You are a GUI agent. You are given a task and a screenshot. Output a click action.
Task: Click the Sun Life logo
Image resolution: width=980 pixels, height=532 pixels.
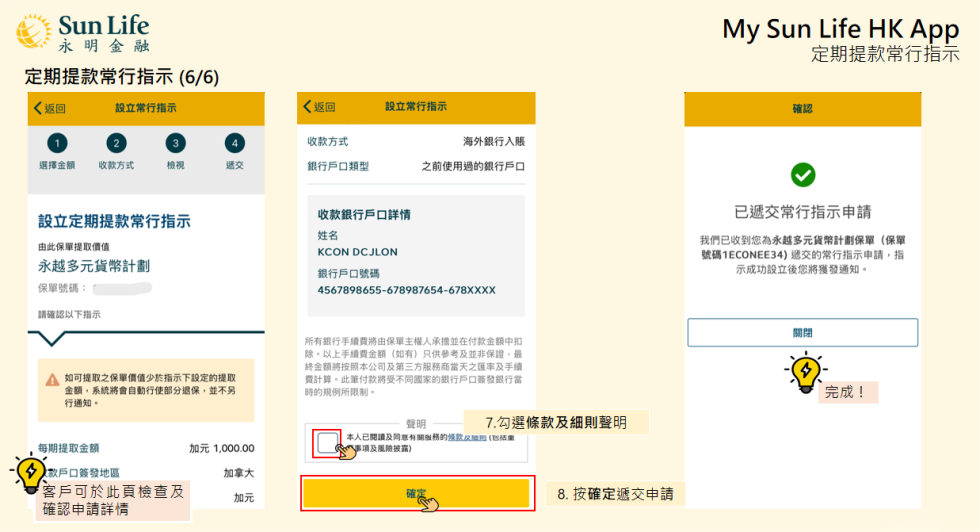pos(82,32)
